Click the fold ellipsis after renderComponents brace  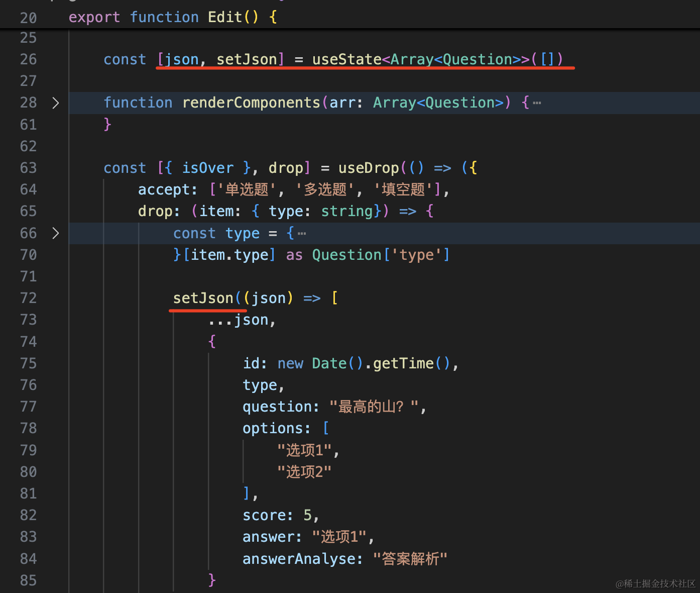pos(537,103)
